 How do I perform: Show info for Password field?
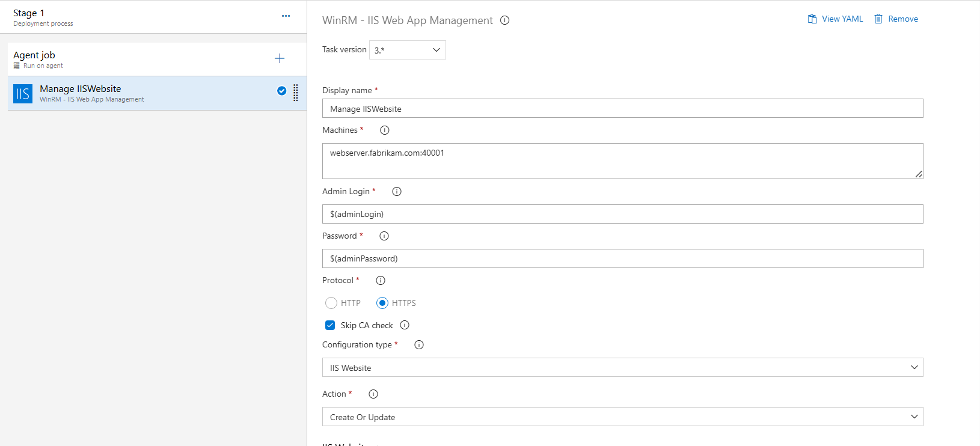[384, 236]
